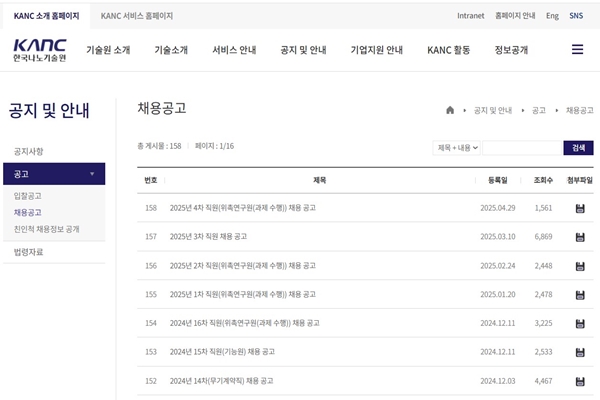
Task: Click view count 4,467 cell
Action: (543, 381)
